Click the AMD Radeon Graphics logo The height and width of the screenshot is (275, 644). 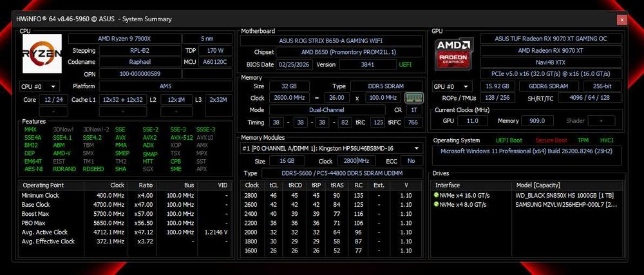(x=454, y=53)
